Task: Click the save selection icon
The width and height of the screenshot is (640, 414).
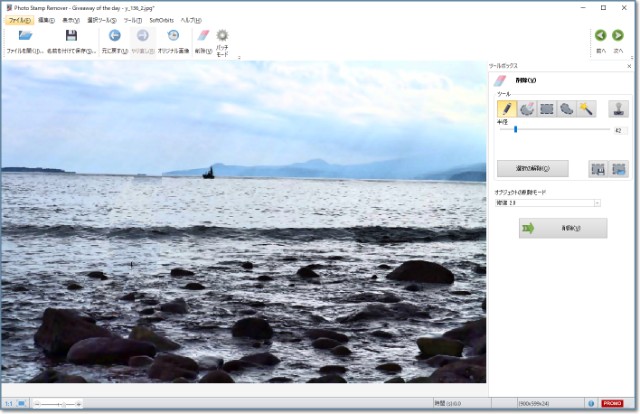Action: pos(598,168)
